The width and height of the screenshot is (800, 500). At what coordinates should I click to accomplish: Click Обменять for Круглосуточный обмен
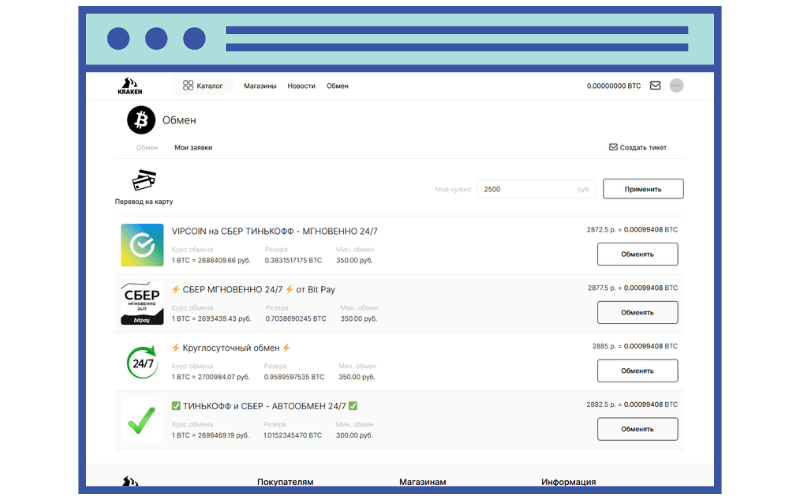(637, 370)
